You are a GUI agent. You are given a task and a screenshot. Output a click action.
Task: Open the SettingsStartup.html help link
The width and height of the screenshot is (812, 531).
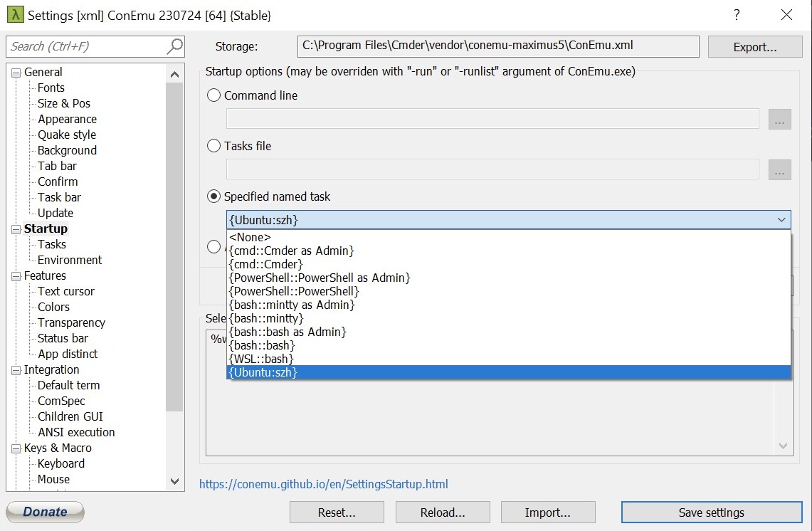(324, 484)
